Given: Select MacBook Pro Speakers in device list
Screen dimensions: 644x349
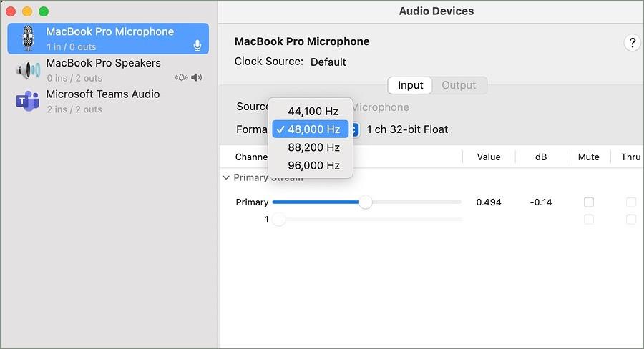Looking at the screenshot, I should [108, 70].
